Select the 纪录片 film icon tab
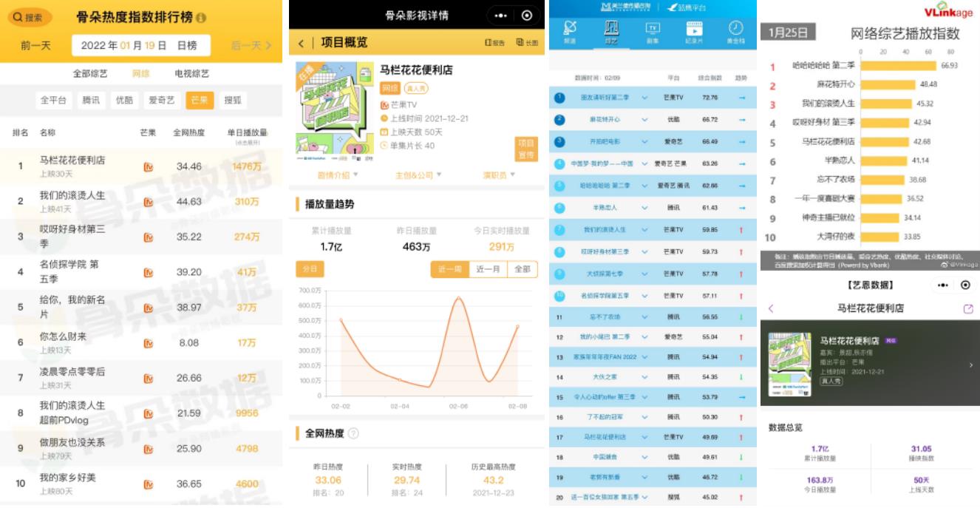This screenshot has height=508, width=980. [694, 31]
